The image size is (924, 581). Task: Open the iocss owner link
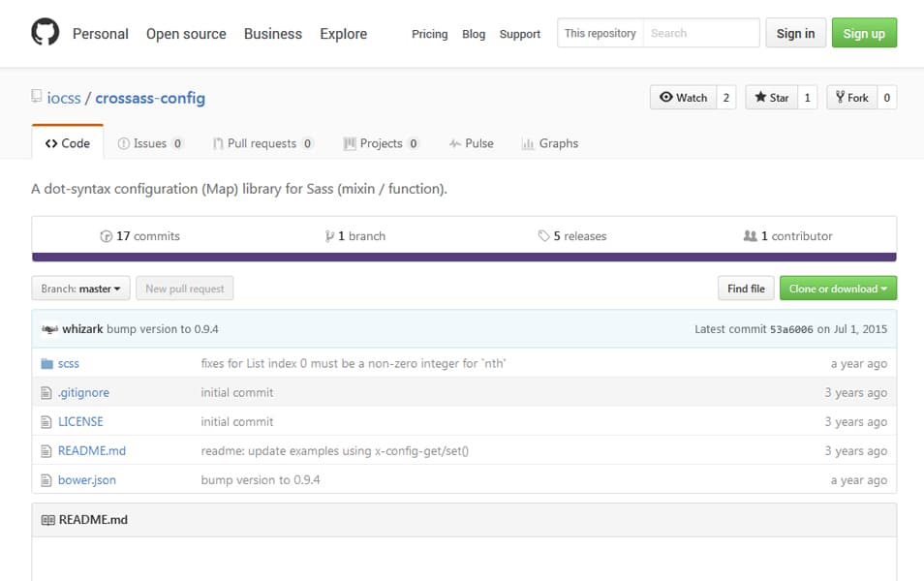tap(64, 98)
